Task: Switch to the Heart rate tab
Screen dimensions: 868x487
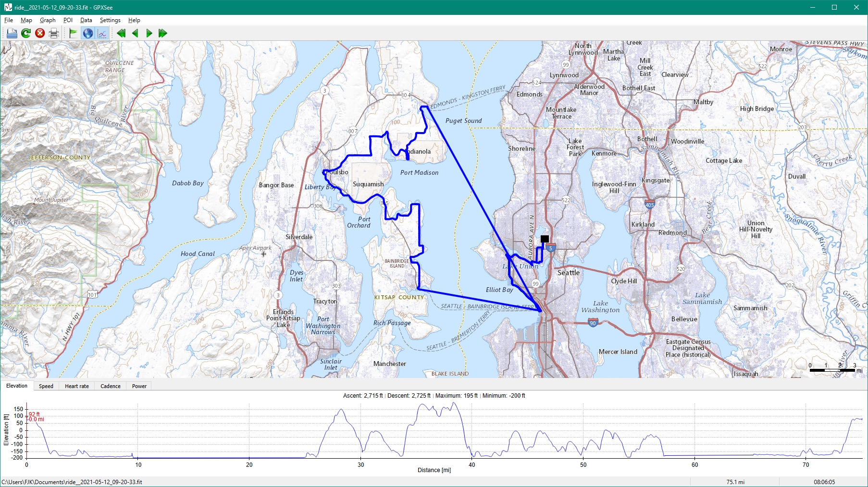Action: coord(77,386)
